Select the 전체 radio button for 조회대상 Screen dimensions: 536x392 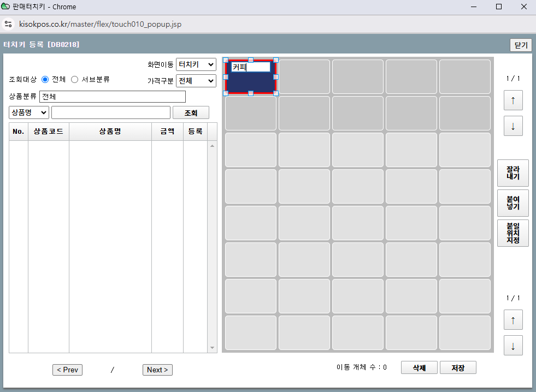click(45, 80)
